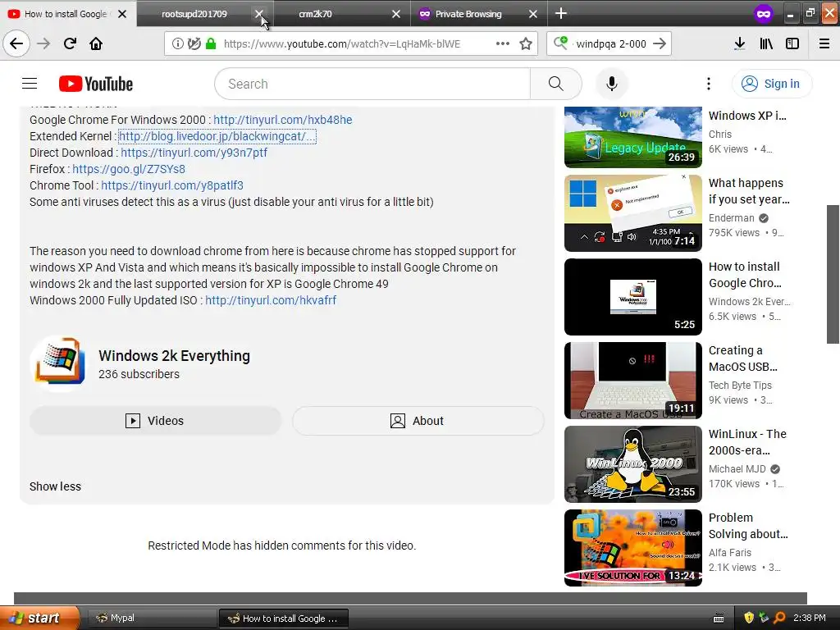Open YouTube guide hamburger menu

pyautogui.click(x=30, y=84)
